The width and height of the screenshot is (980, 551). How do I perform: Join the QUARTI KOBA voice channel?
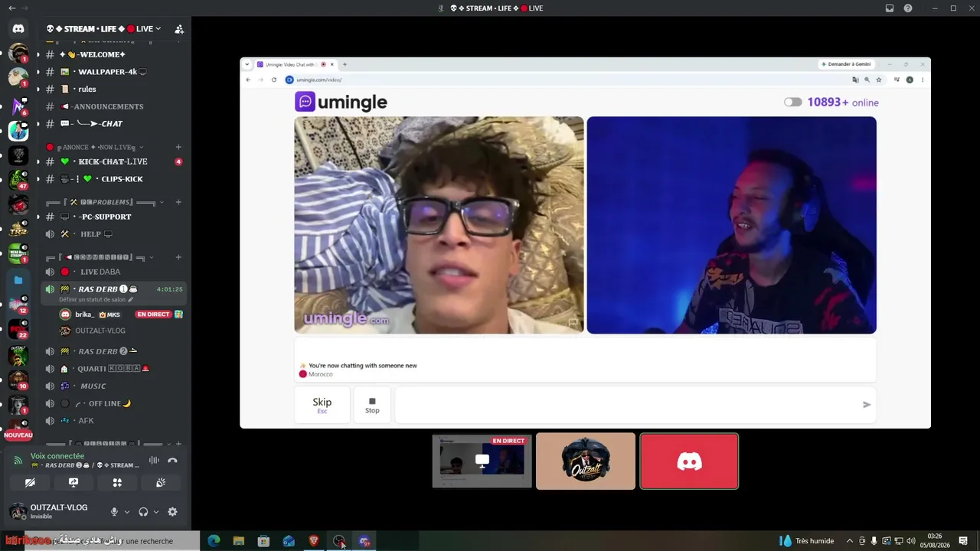click(114, 369)
